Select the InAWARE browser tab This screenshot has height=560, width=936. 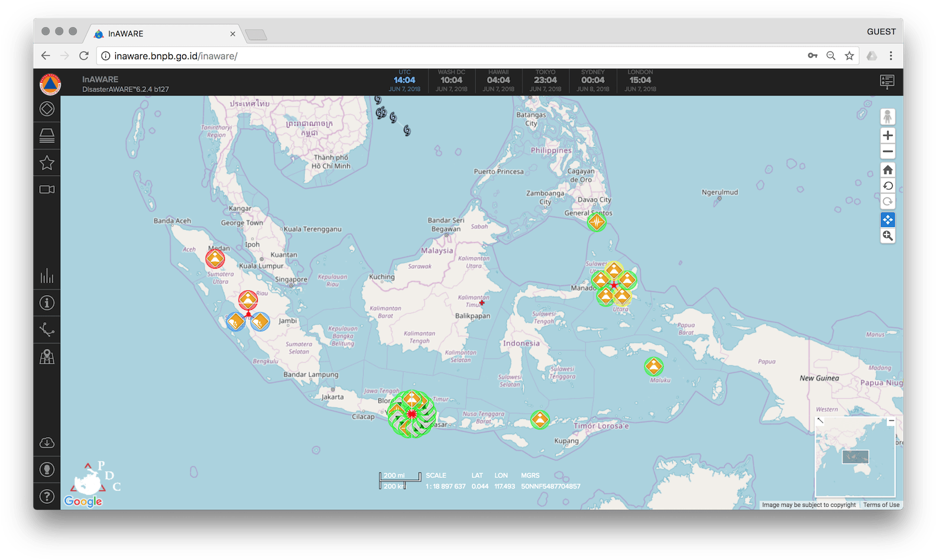[164, 34]
